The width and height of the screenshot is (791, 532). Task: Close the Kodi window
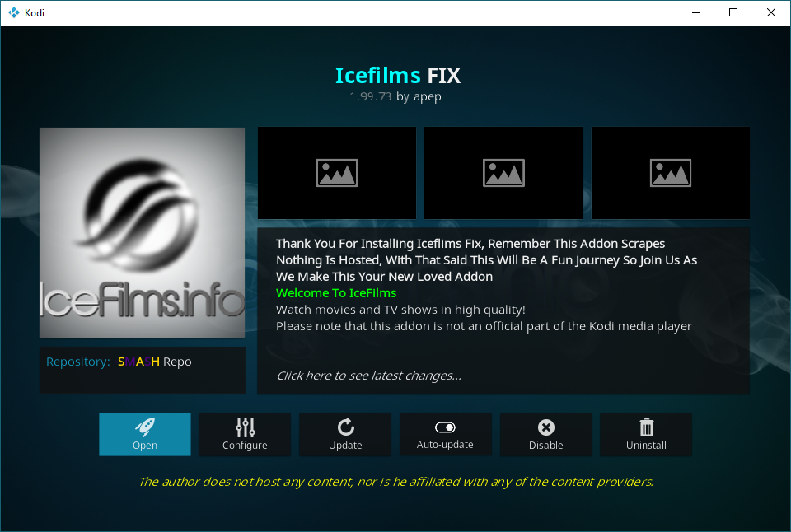point(771,12)
